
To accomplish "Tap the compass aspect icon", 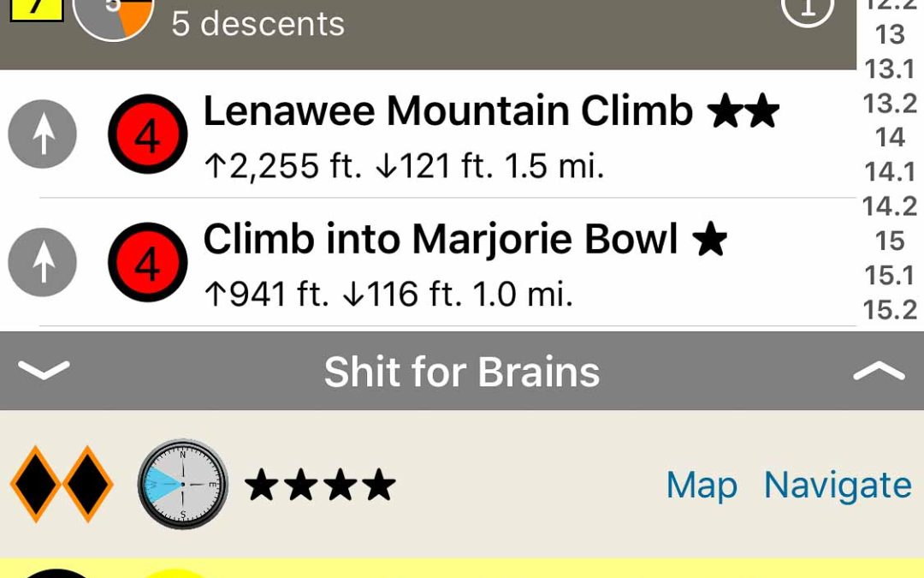I will pos(182,484).
